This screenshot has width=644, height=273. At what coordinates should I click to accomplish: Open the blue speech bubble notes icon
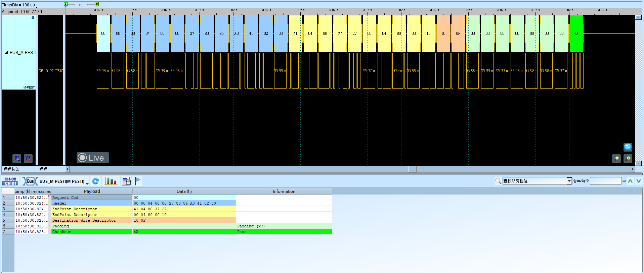[x=628, y=147]
